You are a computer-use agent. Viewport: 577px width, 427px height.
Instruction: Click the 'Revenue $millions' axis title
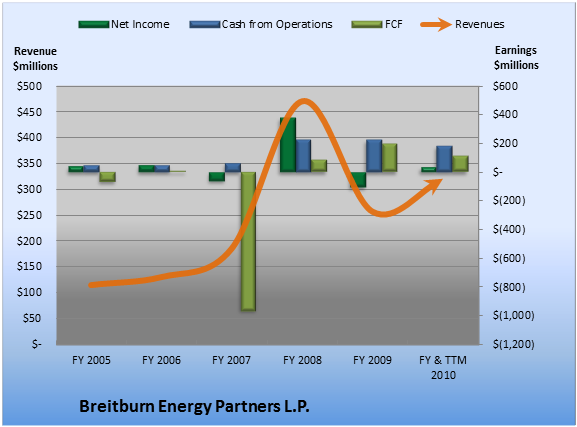tap(35, 59)
